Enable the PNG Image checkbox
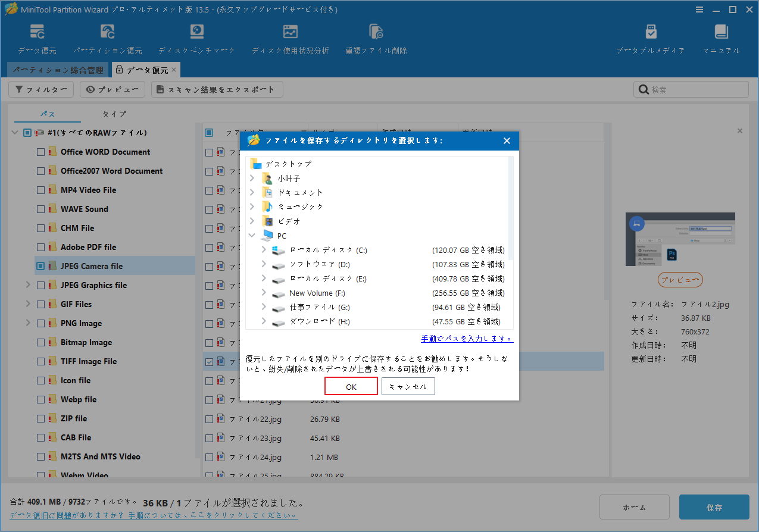Viewport: 759px width, 532px height. [41, 323]
